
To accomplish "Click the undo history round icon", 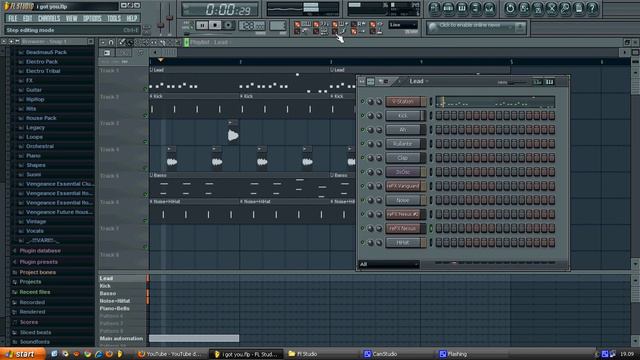I will (510, 8).
